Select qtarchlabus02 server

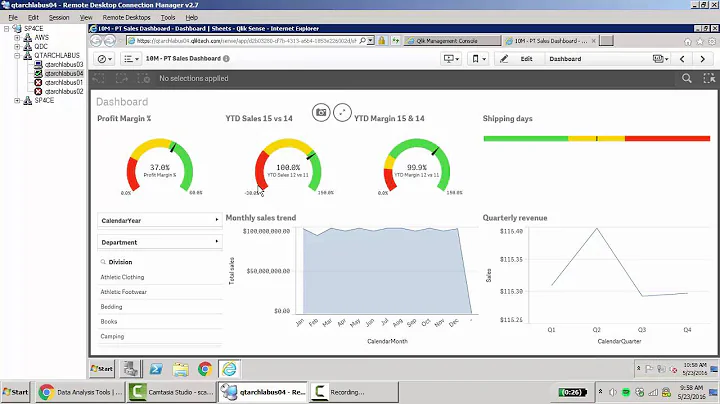click(64, 91)
